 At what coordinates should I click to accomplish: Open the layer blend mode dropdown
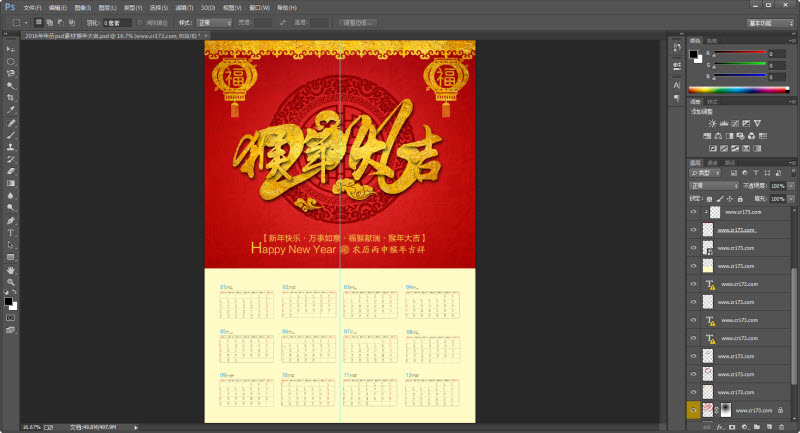[714, 186]
